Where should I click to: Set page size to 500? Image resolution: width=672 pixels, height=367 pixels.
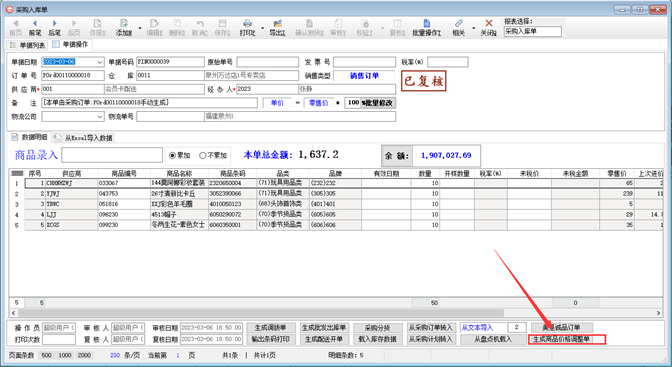click(x=47, y=355)
